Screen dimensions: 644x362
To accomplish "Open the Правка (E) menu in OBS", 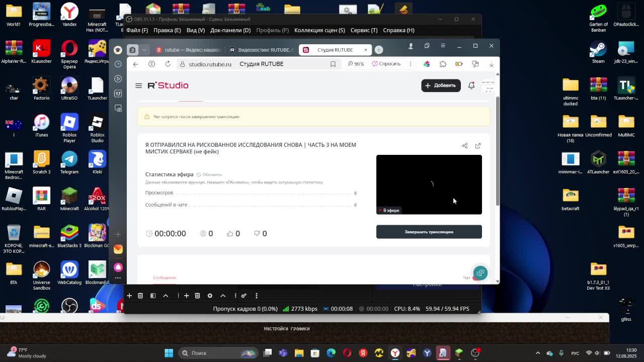I will click(x=167, y=30).
